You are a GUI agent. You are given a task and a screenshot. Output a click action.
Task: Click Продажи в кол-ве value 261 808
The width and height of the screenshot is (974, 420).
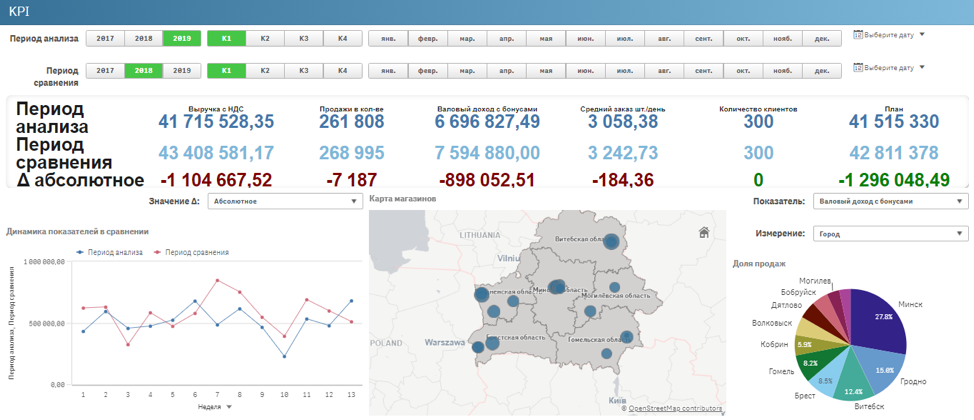point(352,122)
